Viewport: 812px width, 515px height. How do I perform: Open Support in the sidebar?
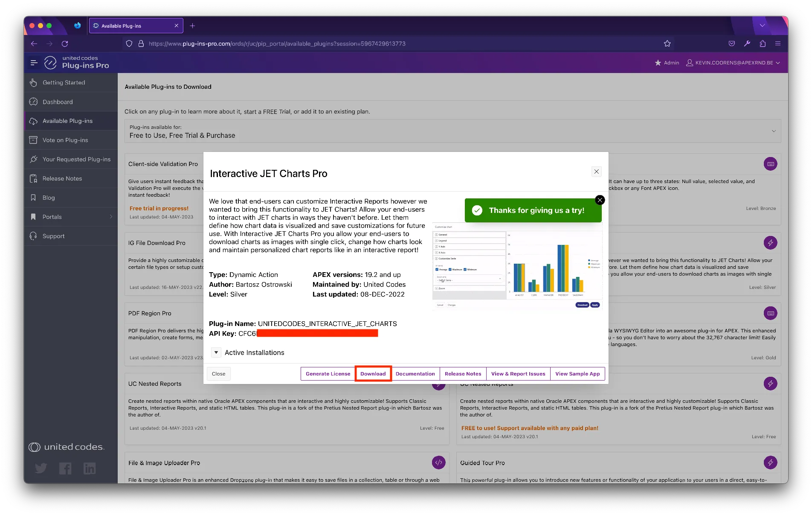tap(71, 236)
